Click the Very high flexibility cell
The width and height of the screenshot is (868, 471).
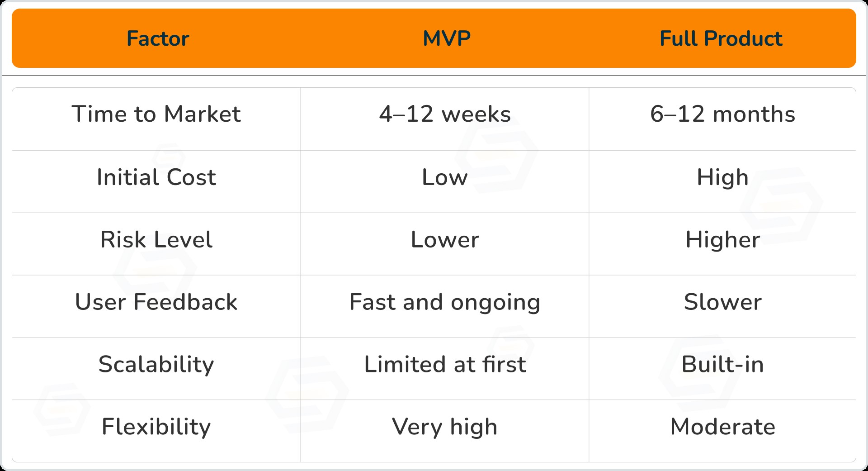[x=445, y=427]
